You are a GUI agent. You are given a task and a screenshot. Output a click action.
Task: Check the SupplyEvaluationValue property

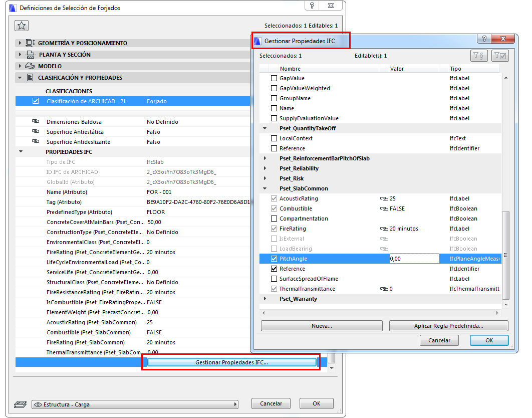[x=274, y=118]
